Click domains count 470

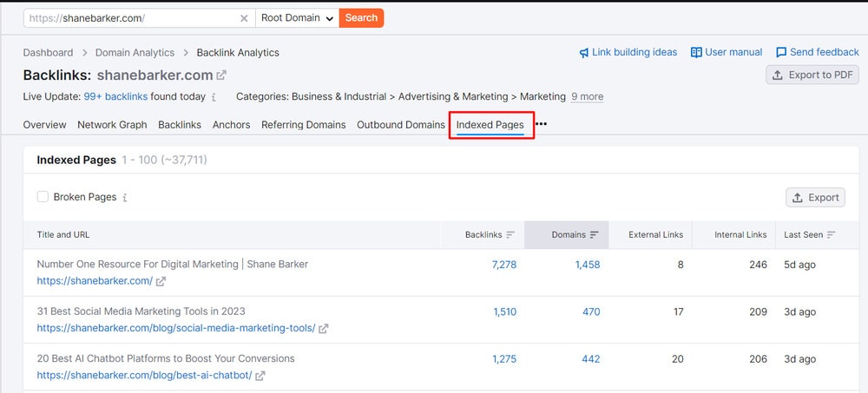591,312
